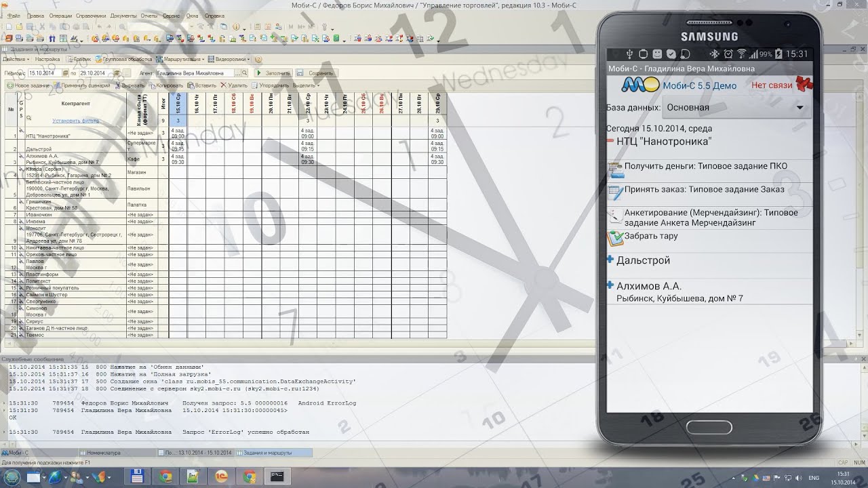Tap the Нет связи satellite icon on phone
This screenshot has height=488, width=868.
pyautogui.click(x=804, y=84)
